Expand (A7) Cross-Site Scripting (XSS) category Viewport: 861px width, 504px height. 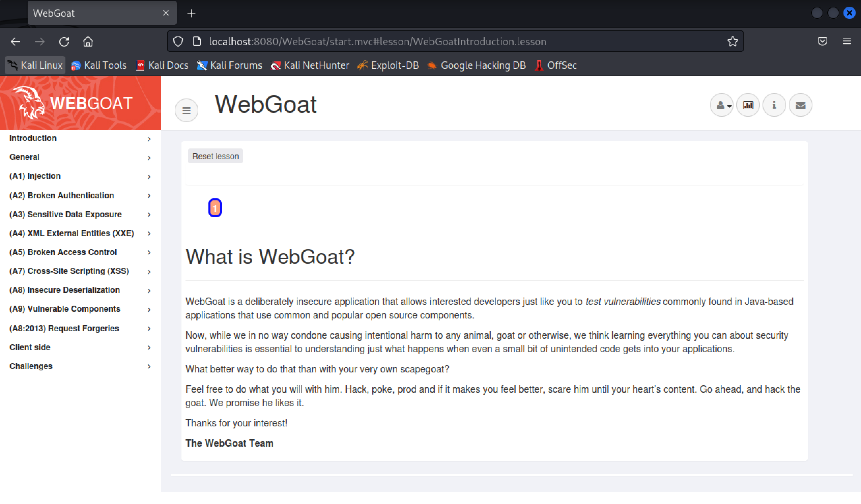coord(69,271)
